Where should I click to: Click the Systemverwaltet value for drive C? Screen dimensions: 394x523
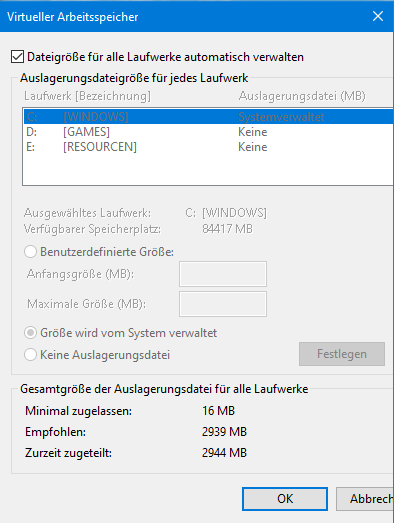pyautogui.click(x=281, y=117)
